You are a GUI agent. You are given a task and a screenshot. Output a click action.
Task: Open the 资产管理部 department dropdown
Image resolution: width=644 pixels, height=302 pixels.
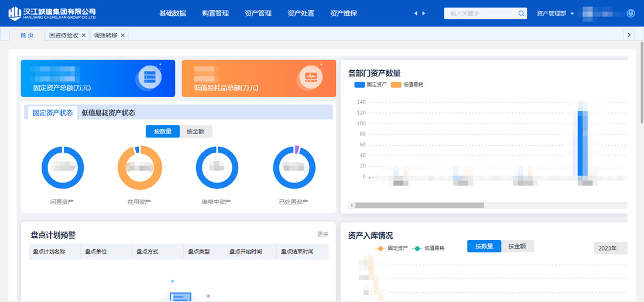pos(555,13)
